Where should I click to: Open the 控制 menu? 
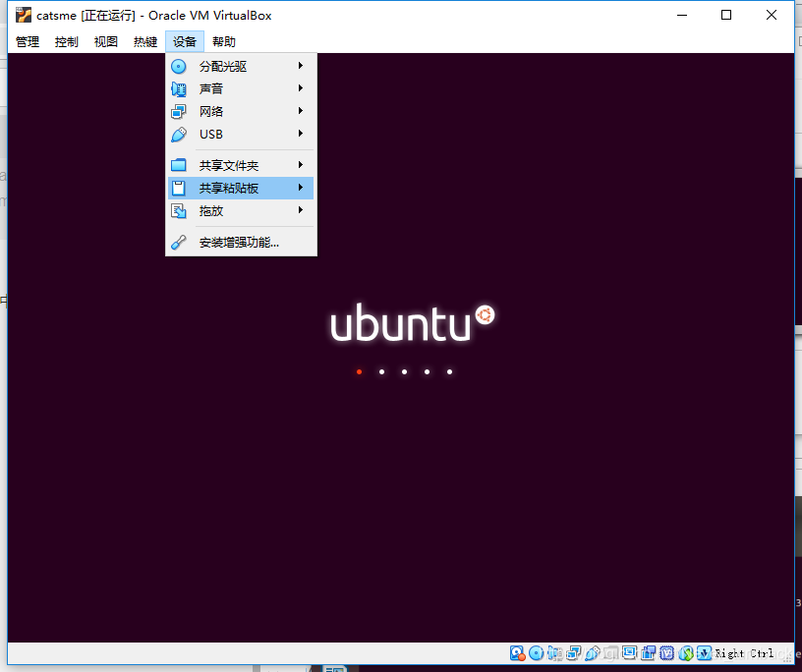(67, 42)
